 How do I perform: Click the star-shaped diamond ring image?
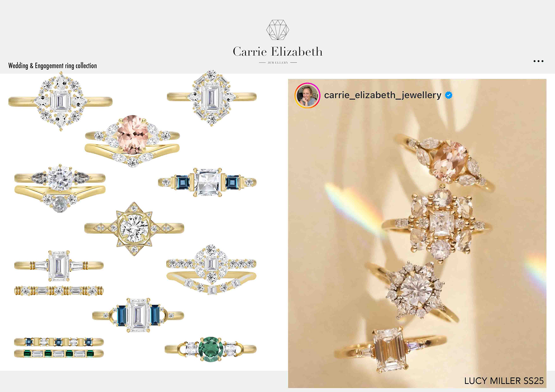[x=134, y=228]
